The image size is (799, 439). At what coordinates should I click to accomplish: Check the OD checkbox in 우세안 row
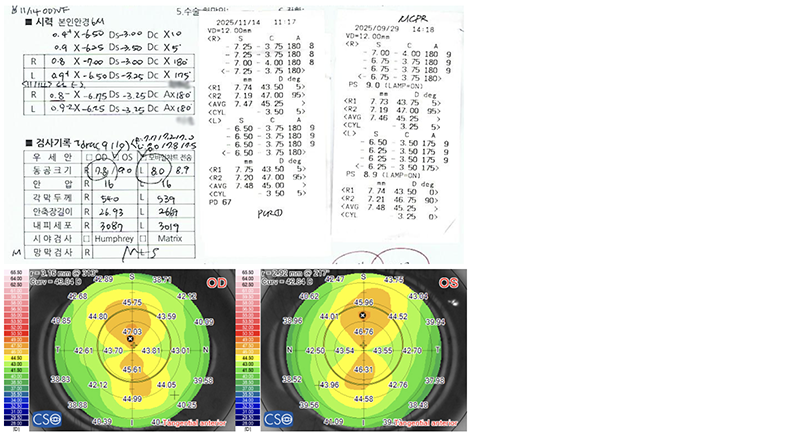coord(89,157)
